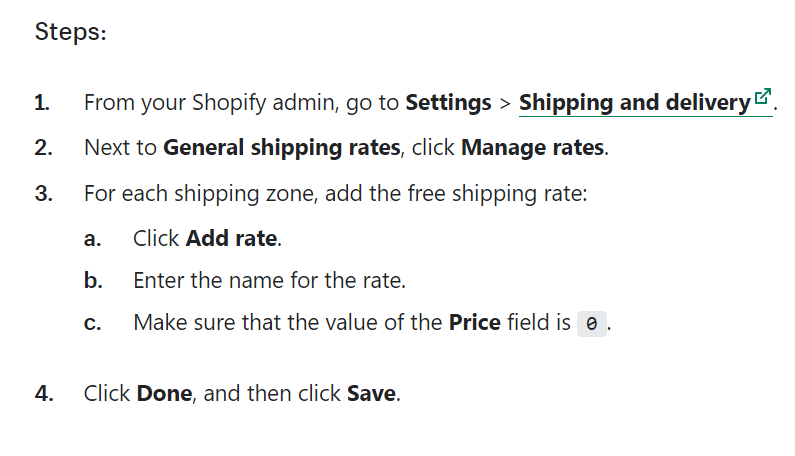Screen dimensions: 795x456
Task: Click list number 2 marker
Action: tap(43, 148)
